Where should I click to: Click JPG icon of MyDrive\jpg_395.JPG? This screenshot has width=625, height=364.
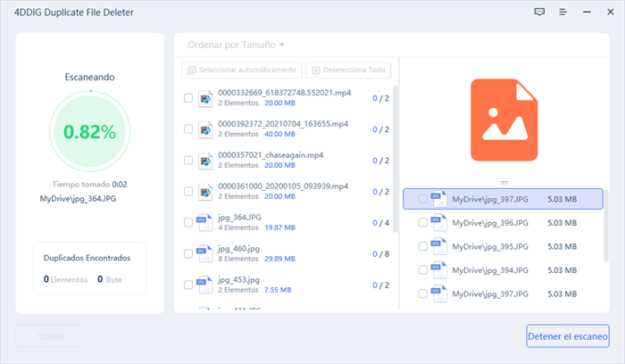pyautogui.click(x=439, y=246)
